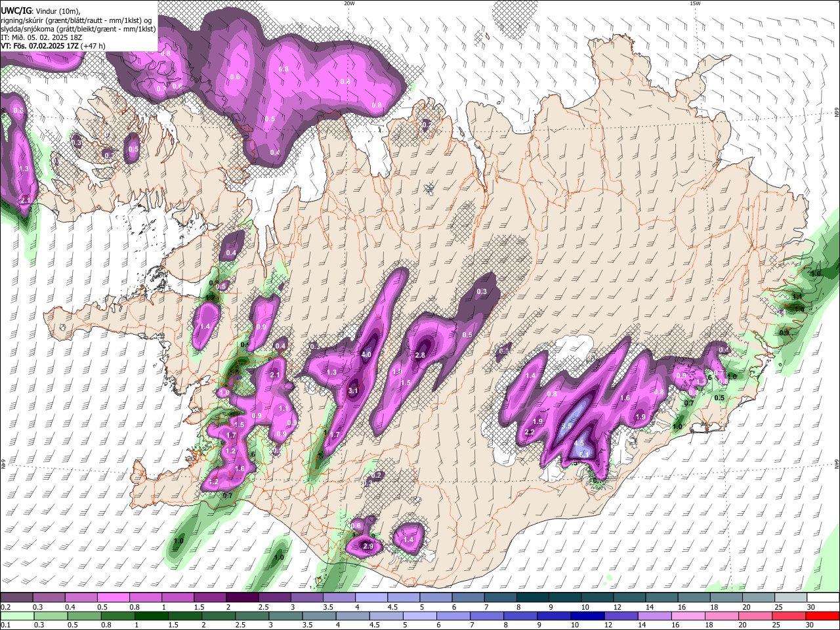Viewport: 840px width, 630px height.
Task: Click the 'IT: Mið. 05. 02. 2025 18Z' line
Action: pyautogui.click(x=42, y=37)
